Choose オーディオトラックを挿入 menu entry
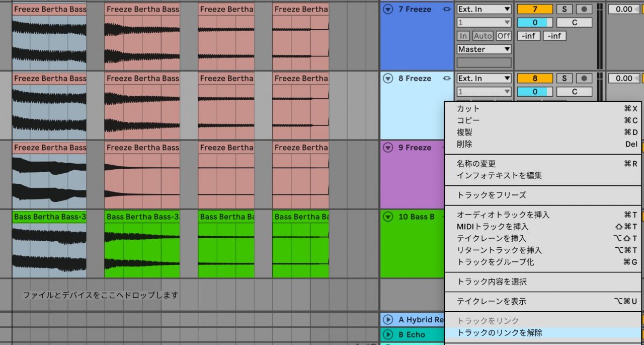The image size is (644, 345). click(x=543, y=215)
